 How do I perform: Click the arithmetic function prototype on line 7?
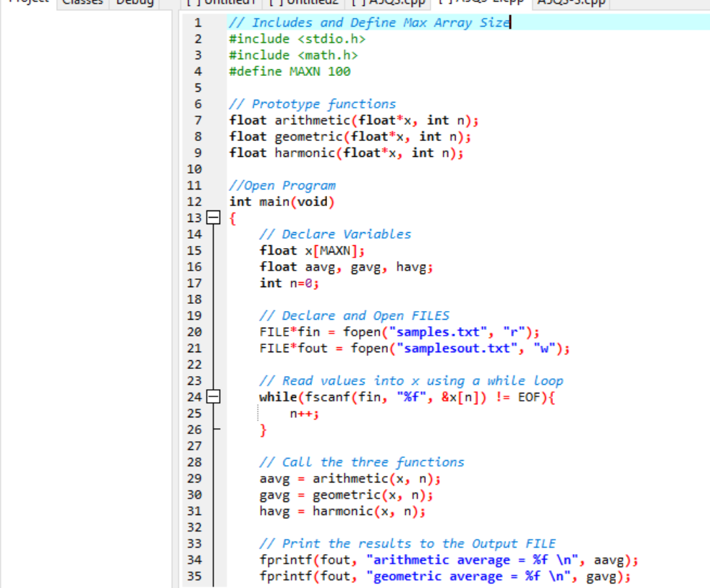pyautogui.click(x=354, y=120)
